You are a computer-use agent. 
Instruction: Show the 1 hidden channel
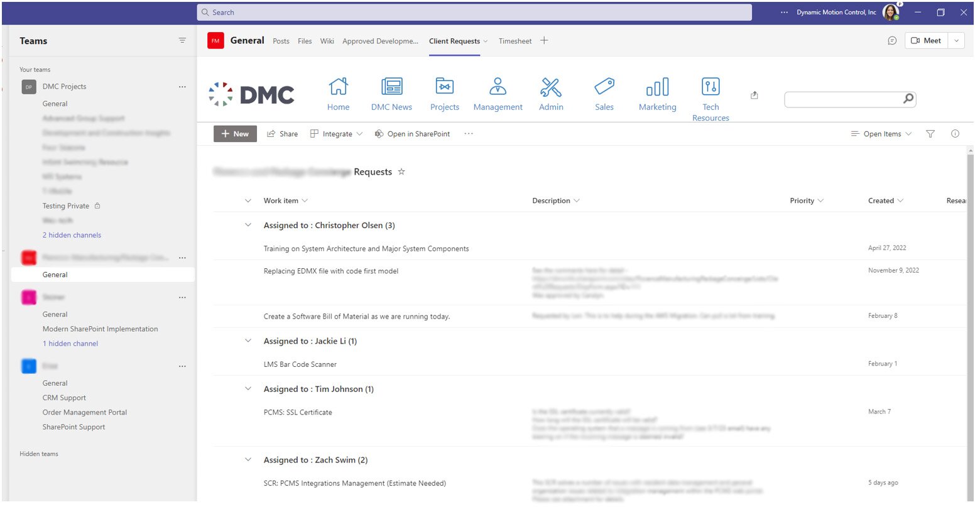pyautogui.click(x=70, y=344)
